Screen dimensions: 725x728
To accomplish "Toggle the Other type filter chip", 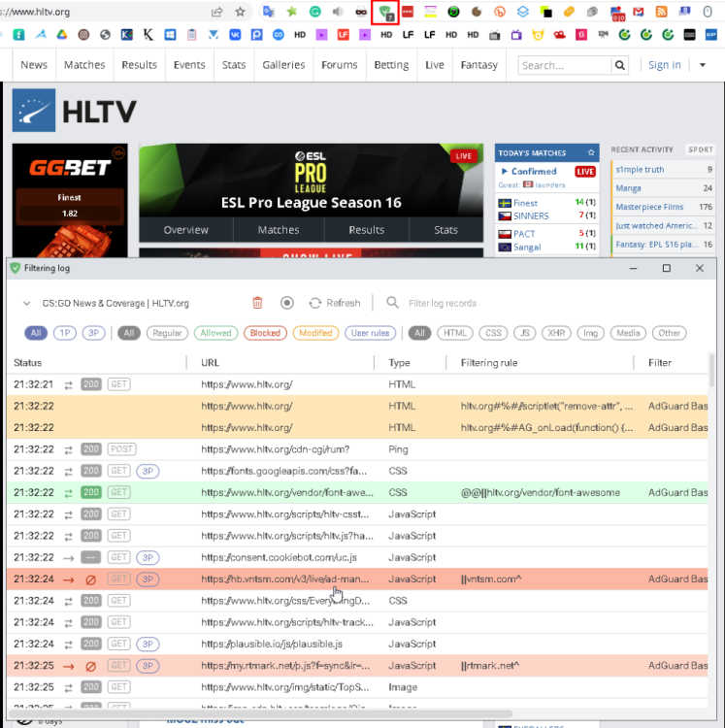I will [669, 333].
